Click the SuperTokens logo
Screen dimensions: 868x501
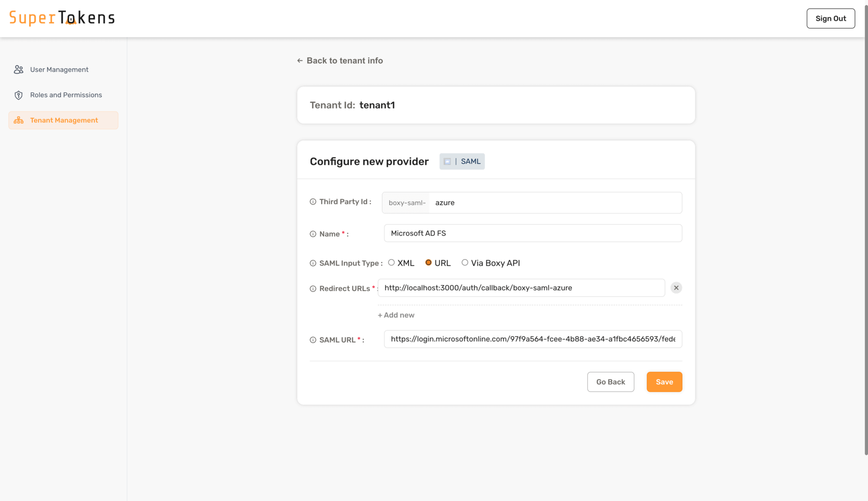coord(62,18)
